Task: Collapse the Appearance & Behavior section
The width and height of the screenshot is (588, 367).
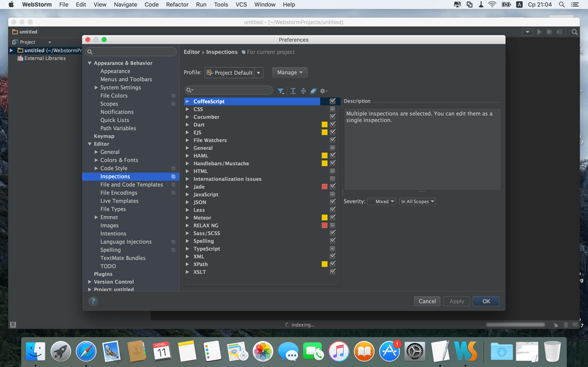Action: tap(90, 63)
